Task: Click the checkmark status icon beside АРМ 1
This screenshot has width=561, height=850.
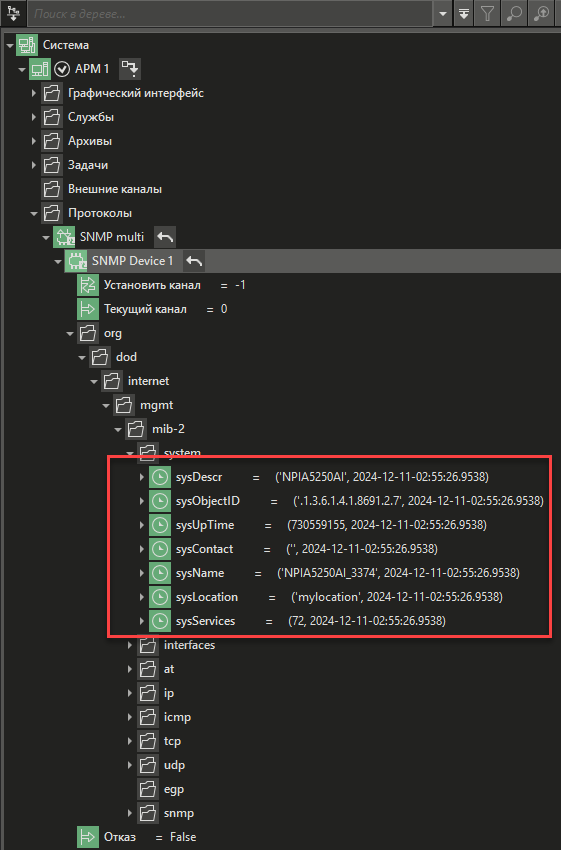Action: coord(62,69)
